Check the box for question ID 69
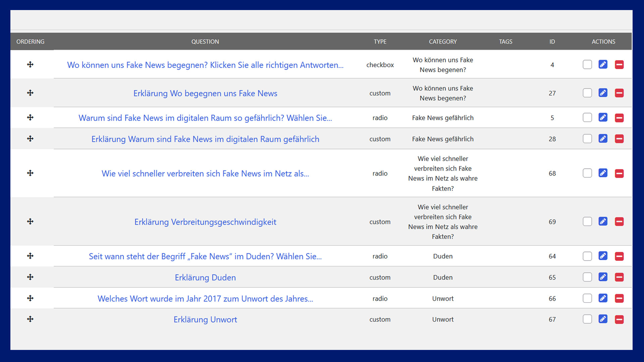Viewport: 644px width, 362px height. coord(587,221)
